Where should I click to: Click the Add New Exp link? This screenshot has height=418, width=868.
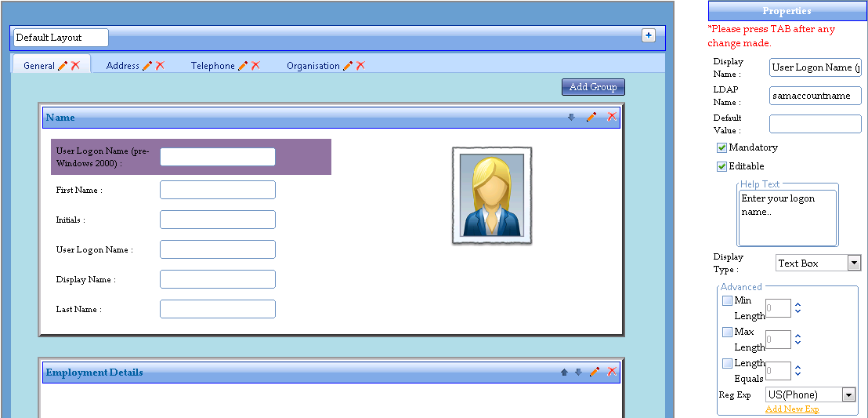point(792,409)
